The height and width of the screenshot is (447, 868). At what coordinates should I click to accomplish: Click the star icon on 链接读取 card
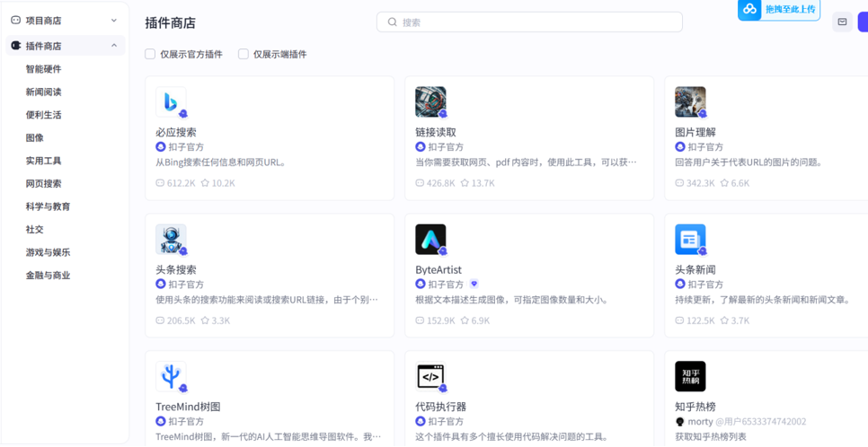pos(465,182)
